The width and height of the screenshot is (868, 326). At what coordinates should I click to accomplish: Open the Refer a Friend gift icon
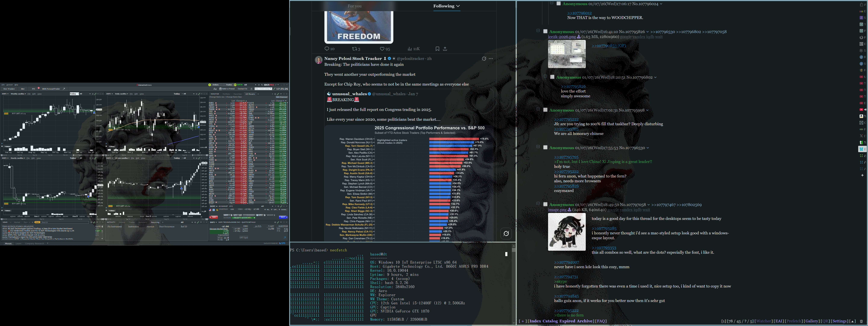[x=220, y=89]
